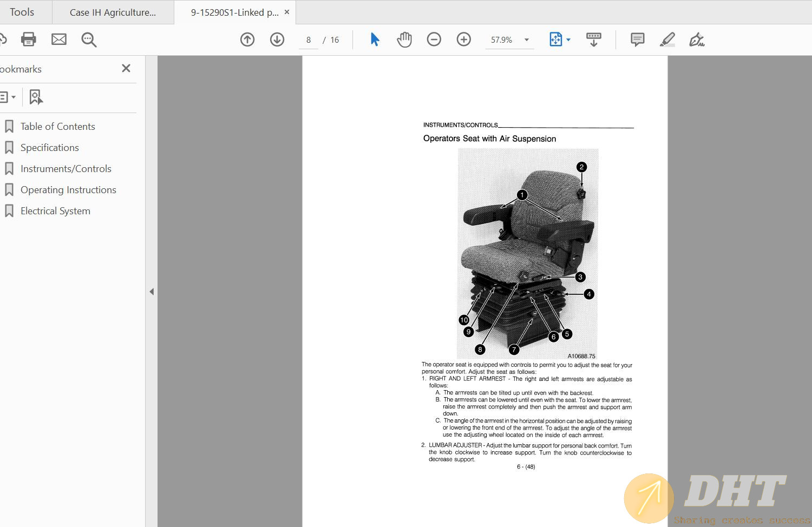
Task: Open the Tools tab
Action: click(22, 12)
